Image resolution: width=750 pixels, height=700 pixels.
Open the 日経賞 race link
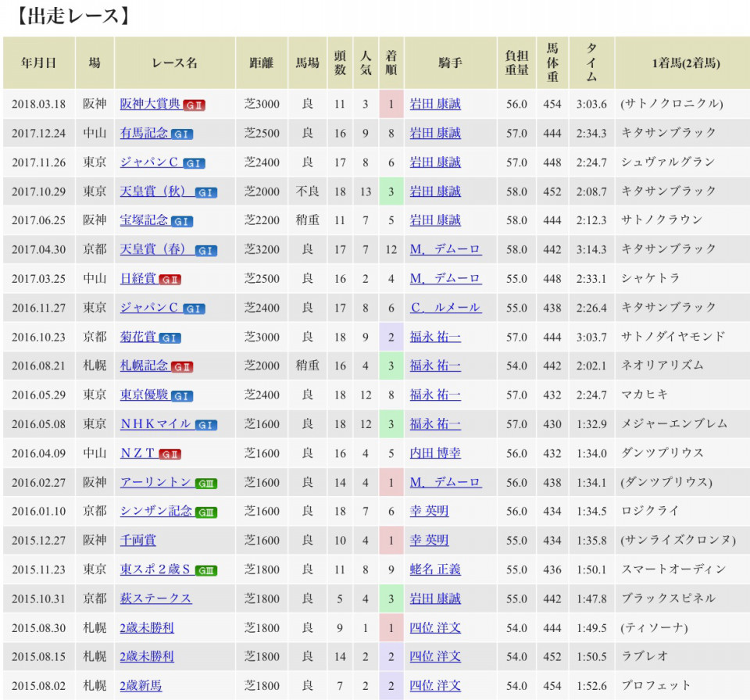pyautogui.click(x=137, y=278)
